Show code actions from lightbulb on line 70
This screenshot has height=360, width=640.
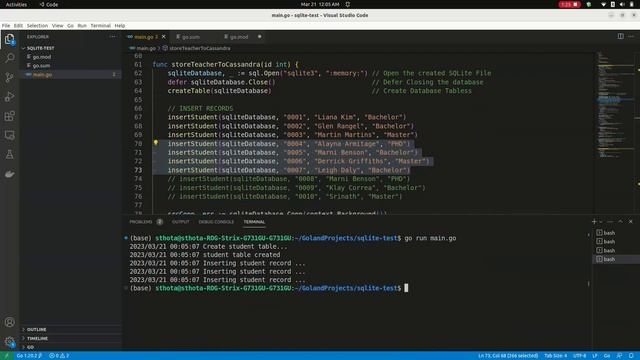(156, 143)
